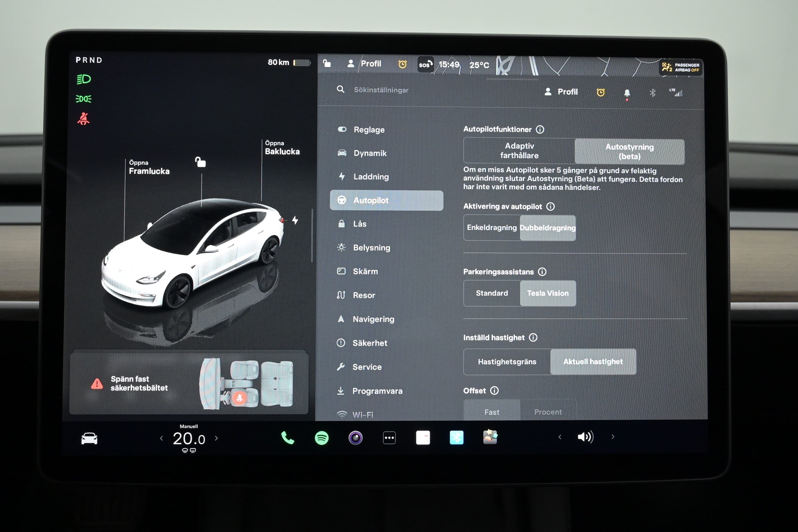Tap the parking lights indicator icon
The width and height of the screenshot is (798, 532).
point(83,99)
